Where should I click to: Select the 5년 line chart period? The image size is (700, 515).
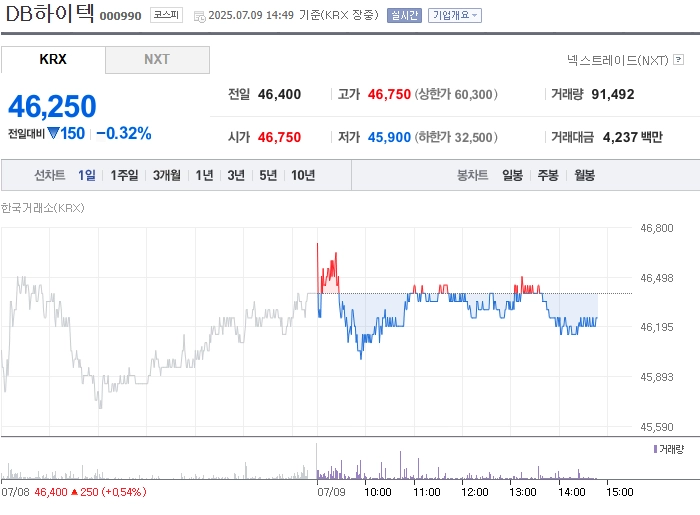(x=268, y=175)
